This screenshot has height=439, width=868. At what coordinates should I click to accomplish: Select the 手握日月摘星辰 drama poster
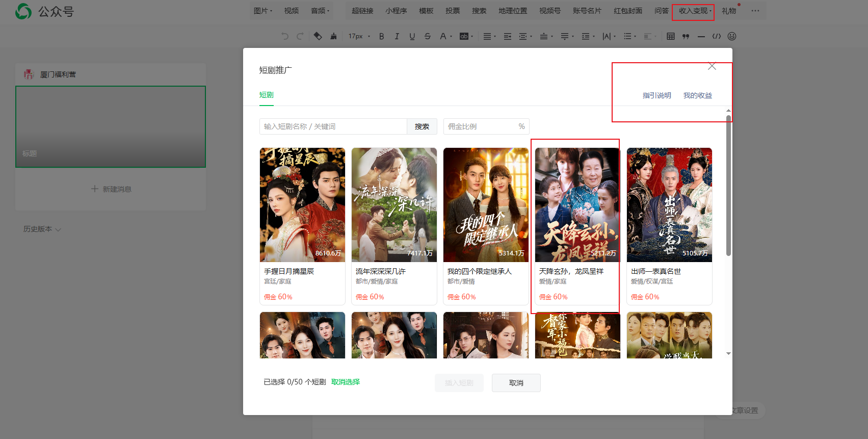302,205
